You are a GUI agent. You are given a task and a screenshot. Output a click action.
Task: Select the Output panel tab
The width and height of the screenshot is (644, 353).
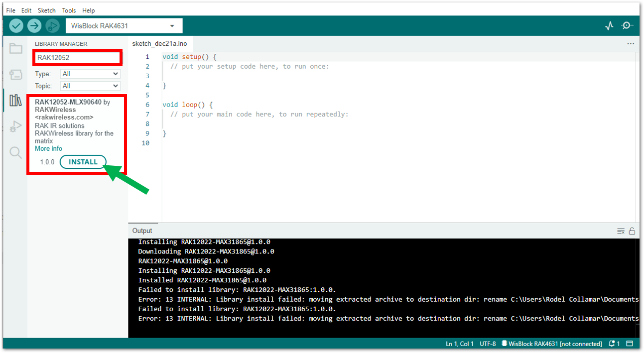click(x=142, y=231)
